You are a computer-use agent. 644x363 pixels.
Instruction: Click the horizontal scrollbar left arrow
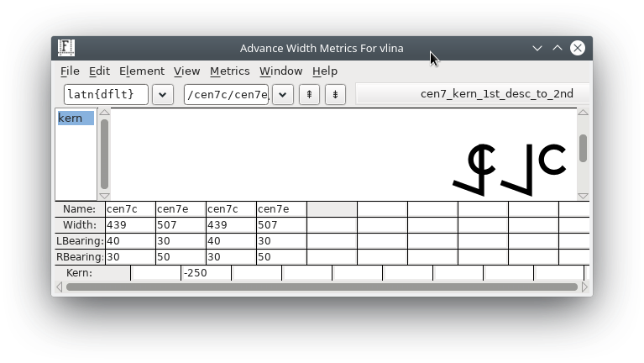tap(60, 287)
